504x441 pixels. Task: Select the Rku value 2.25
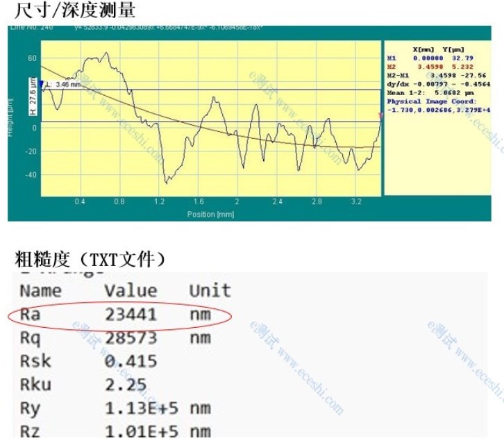pyautogui.click(x=126, y=385)
